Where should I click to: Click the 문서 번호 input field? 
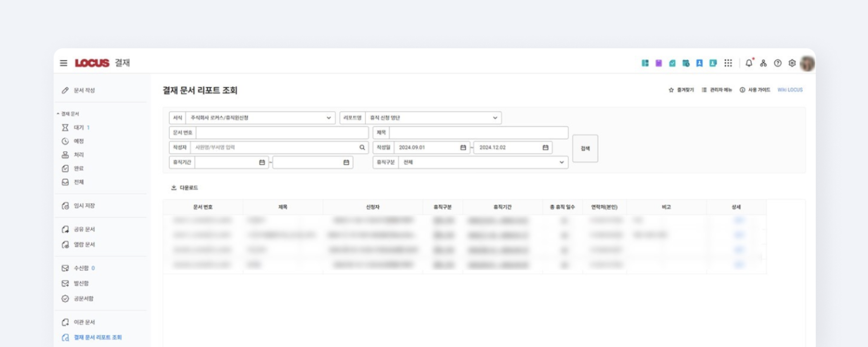coord(282,133)
